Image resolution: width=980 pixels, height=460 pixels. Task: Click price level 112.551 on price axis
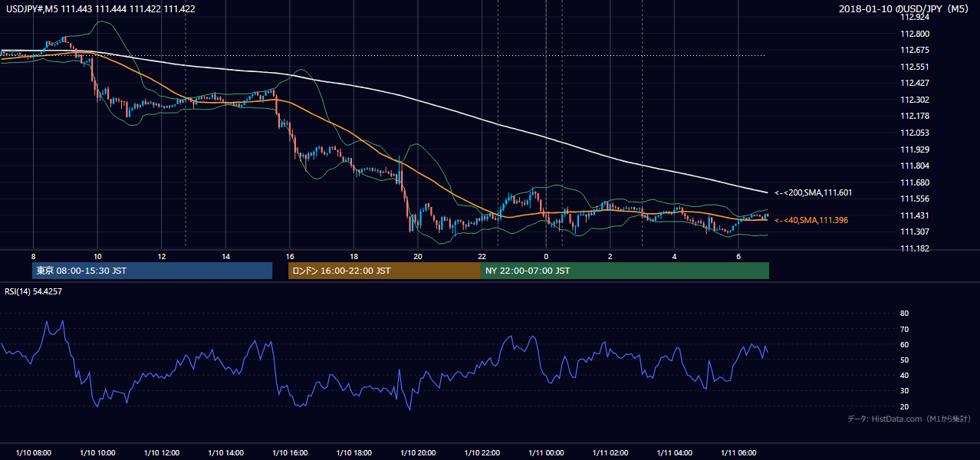tap(914, 67)
